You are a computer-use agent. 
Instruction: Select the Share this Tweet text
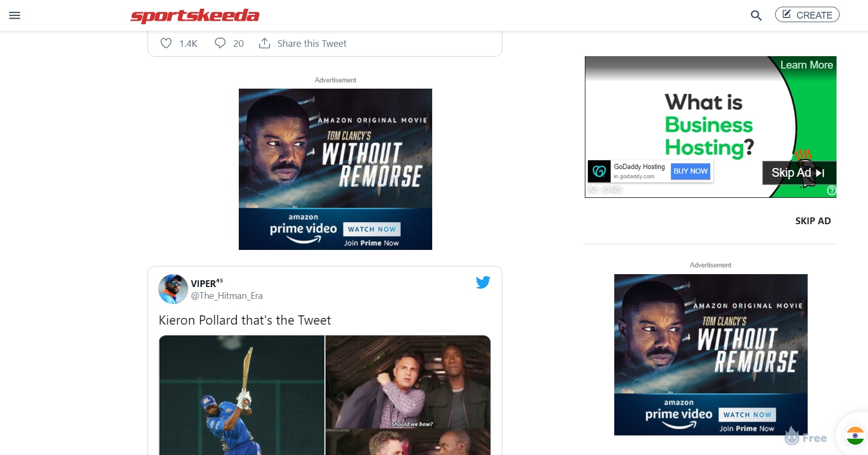pyautogui.click(x=312, y=44)
